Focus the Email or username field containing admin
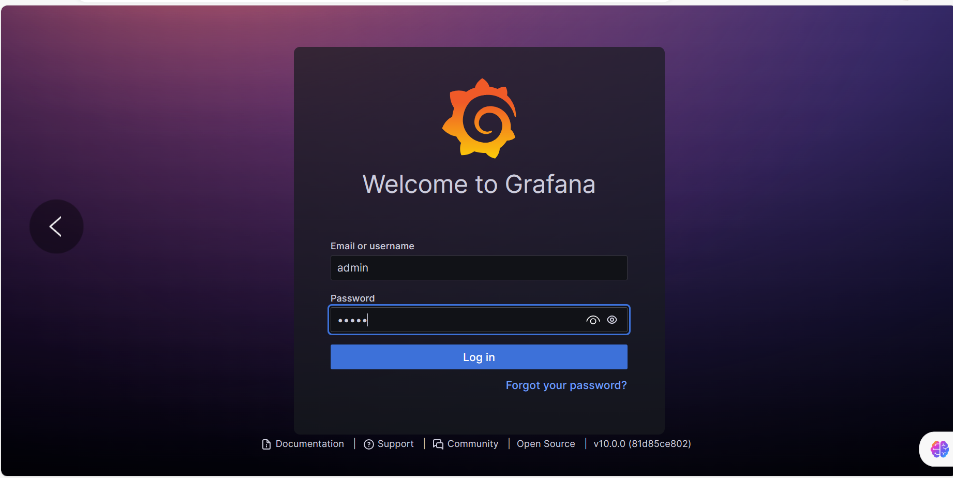This screenshot has width=953, height=480. coord(479,268)
